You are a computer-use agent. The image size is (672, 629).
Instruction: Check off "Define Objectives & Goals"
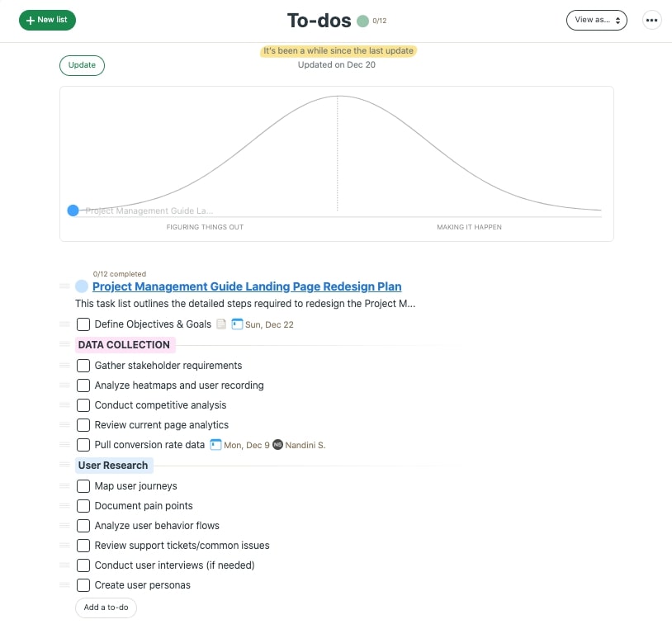click(x=83, y=324)
